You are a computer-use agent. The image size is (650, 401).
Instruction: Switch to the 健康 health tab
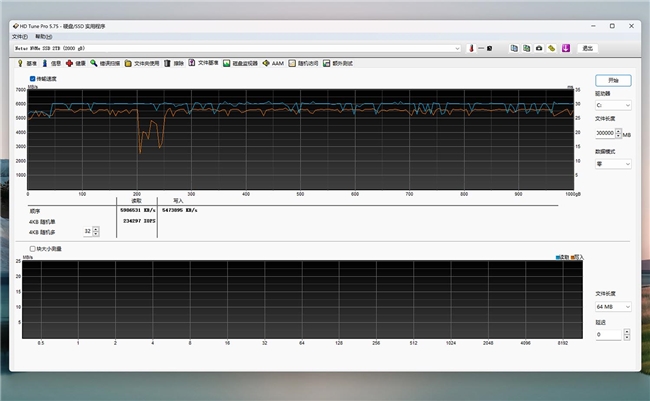[x=76, y=63]
